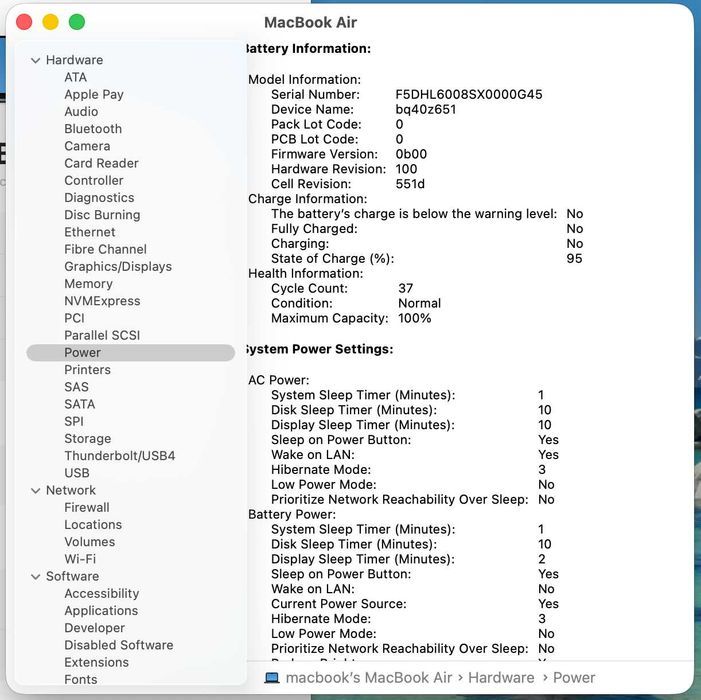
Task: Select Disc Burning entry
Action: [x=102, y=215]
